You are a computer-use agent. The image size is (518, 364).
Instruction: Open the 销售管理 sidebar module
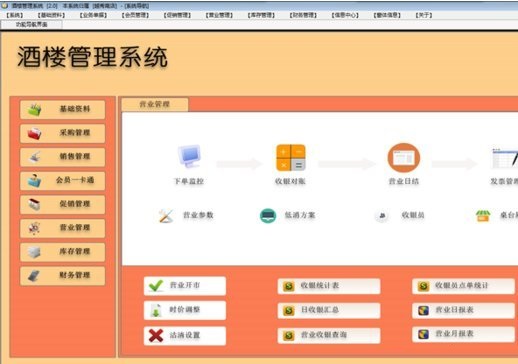63,157
